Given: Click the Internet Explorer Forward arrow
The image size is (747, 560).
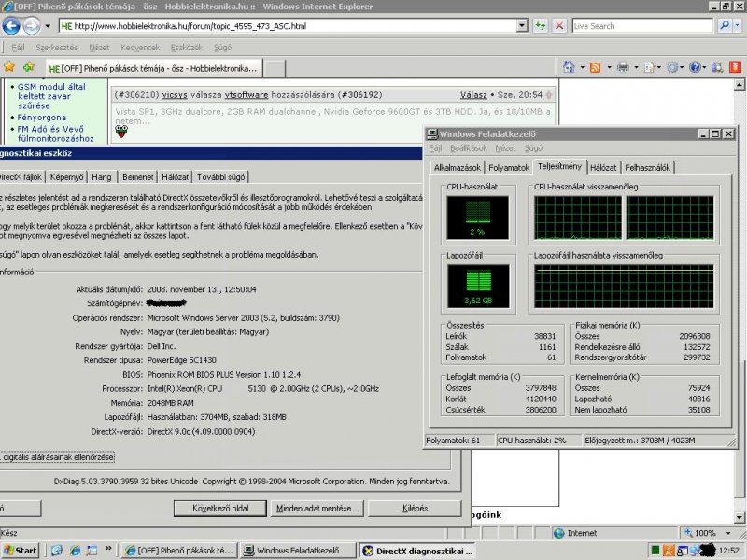Looking at the screenshot, I should pyautogui.click(x=32, y=26).
